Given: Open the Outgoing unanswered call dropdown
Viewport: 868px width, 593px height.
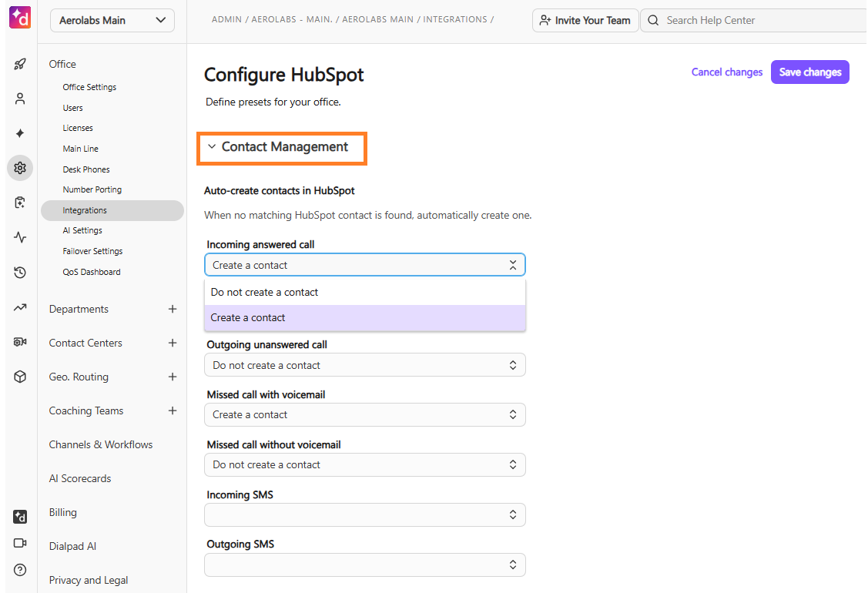Looking at the screenshot, I should pyautogui.click(x=365, y=366).
